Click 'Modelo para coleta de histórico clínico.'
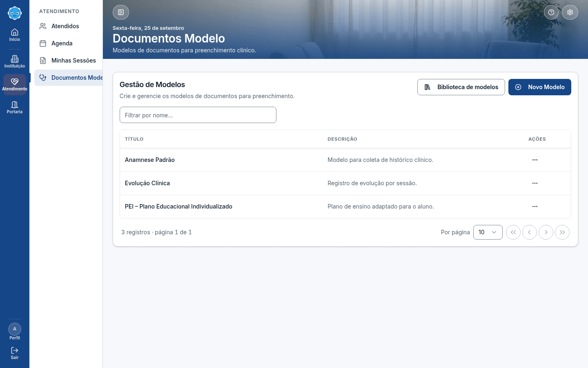Image resolution: width=588 pixels, height=368 pixels. (x=380, y=160)
